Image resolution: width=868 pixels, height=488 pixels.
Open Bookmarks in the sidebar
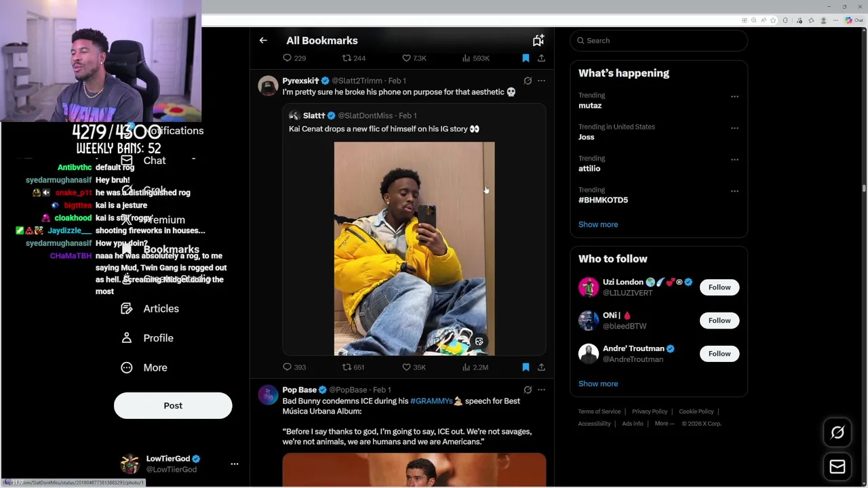(x=171, y=249)
